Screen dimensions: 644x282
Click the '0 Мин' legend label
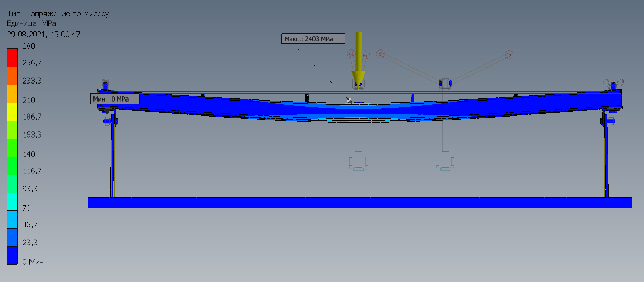[x=33, y=262]
